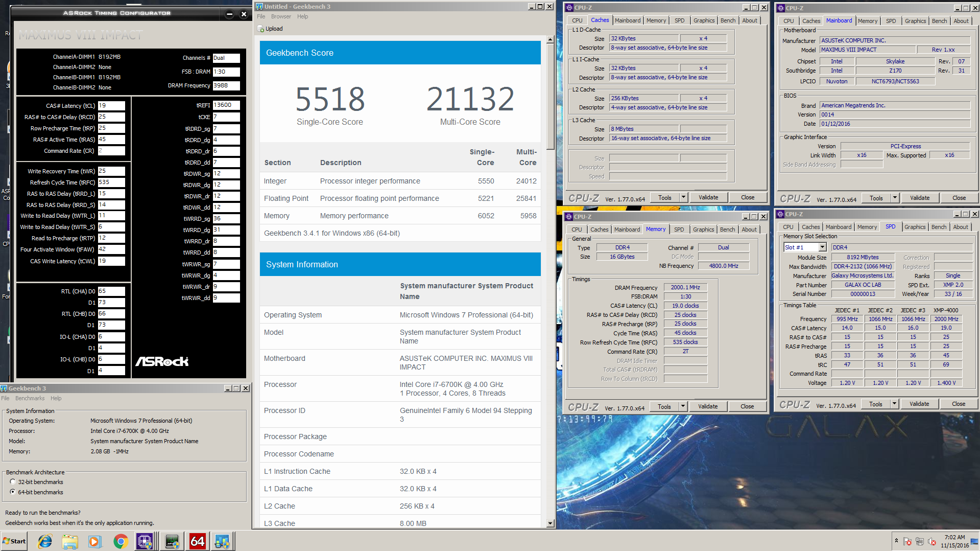Screen dimensions: 980x551
Task: Expand Tools dropdown in CPU-Z Memory window
Action: (x=682, y=406)
